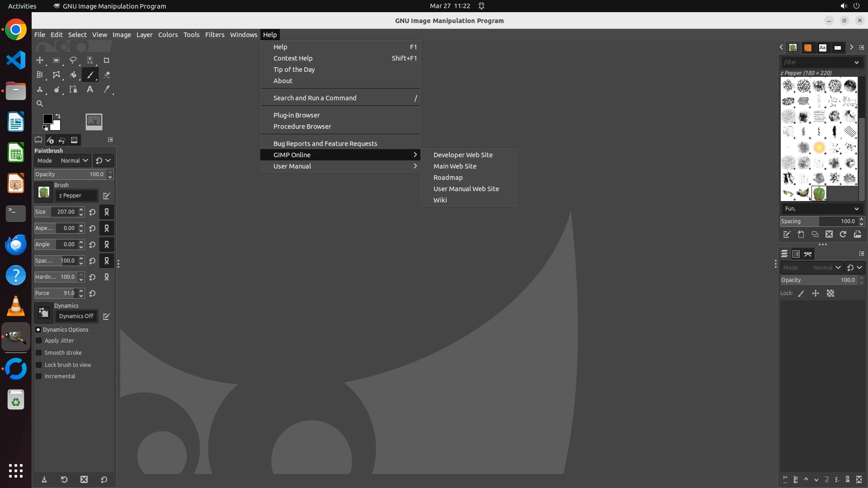
Task: Select the Eraser tool
Action: [107, 75]
